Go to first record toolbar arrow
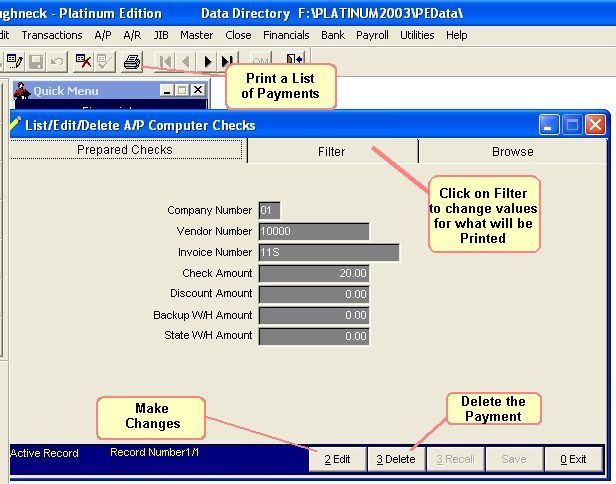616x484 pixels. 165,61
